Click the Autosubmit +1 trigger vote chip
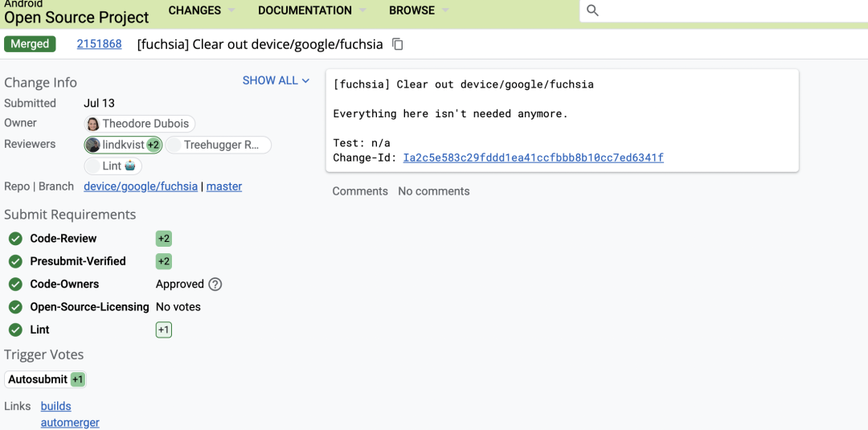868x430 pixels. click(77, 379)
